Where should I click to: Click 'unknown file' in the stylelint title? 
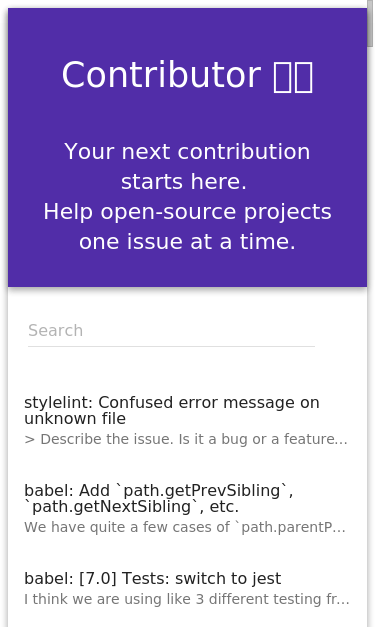coord(75,419)
